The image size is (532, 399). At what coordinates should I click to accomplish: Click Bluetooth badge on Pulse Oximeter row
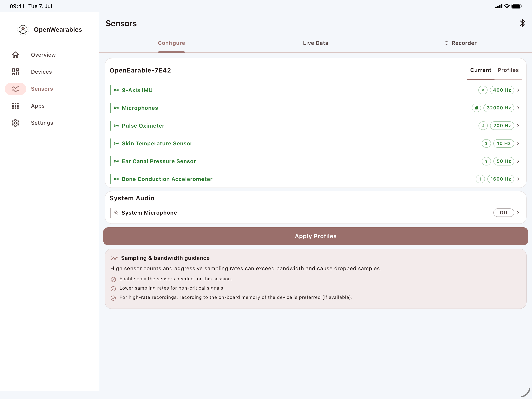point(483,126)
